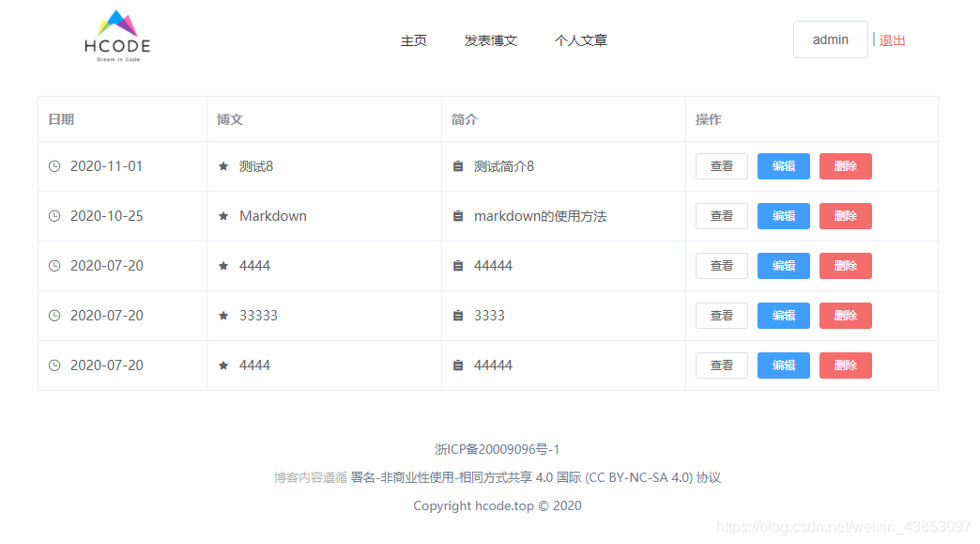Edit the 测试8 post with 编辑
Image resolution: width=980 pixels, height=544 pixels.
(783, 166)
